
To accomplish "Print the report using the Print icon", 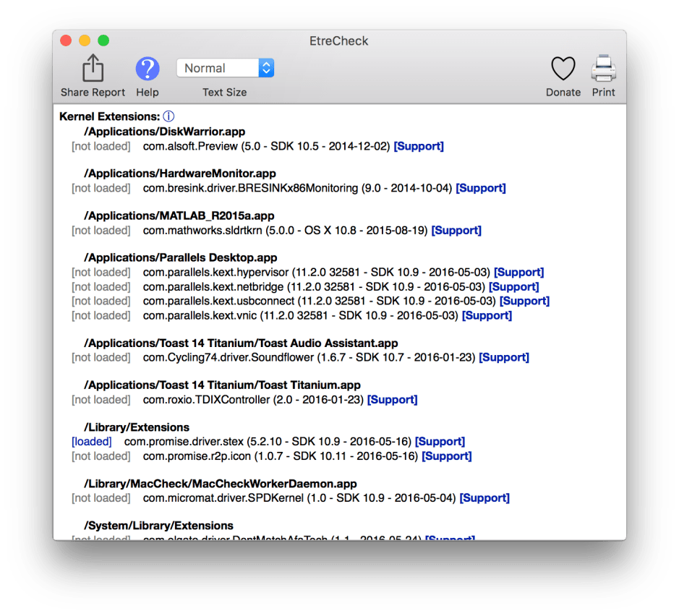I will coord(603,68).
